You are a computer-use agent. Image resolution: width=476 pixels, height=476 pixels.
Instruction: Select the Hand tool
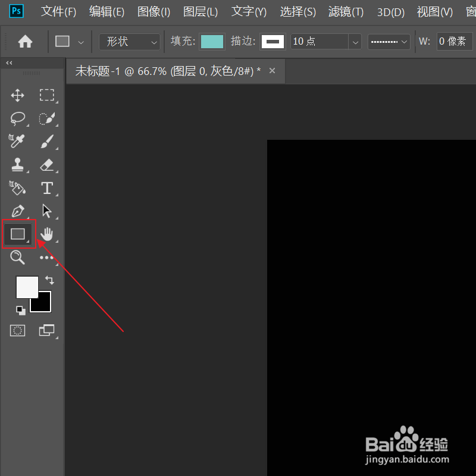pyautogui.click(x=47, y=234)
